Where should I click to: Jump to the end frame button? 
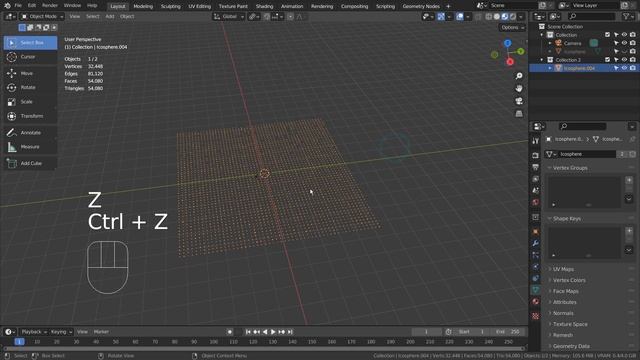tap(290, 332)
